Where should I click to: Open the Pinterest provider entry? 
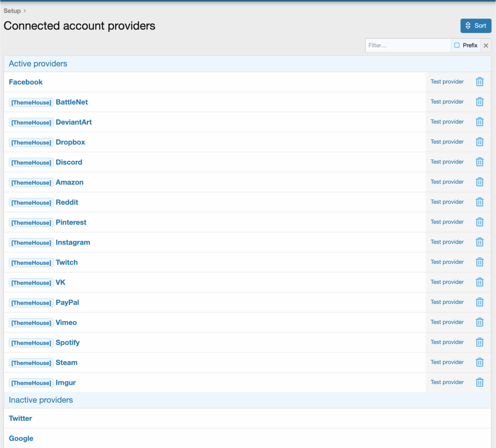(x=71, y=222)
